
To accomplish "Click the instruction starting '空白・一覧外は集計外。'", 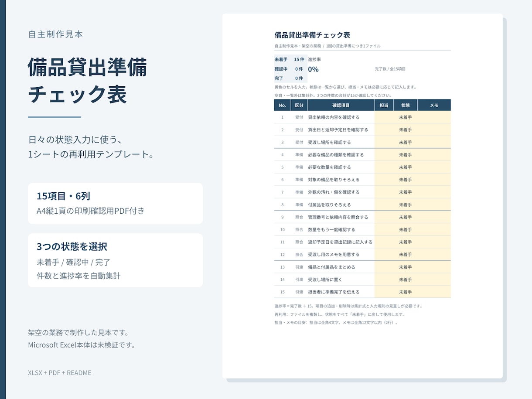I will (x=333, y=95).
